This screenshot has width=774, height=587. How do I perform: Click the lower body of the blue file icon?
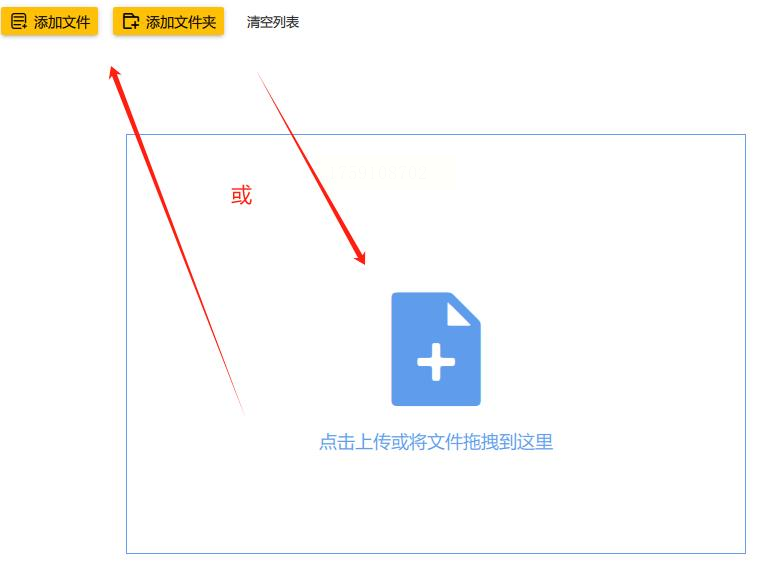pos(436,392)
